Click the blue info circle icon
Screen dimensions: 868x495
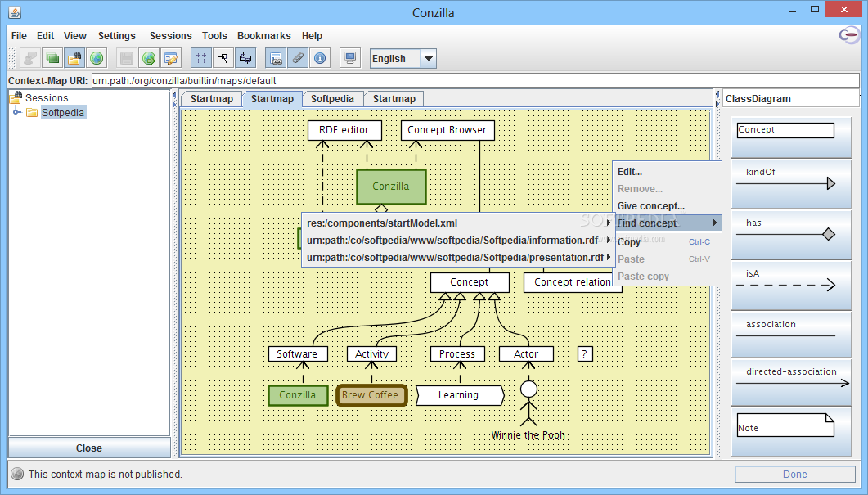pyautogui.click(x=320, y=58)
